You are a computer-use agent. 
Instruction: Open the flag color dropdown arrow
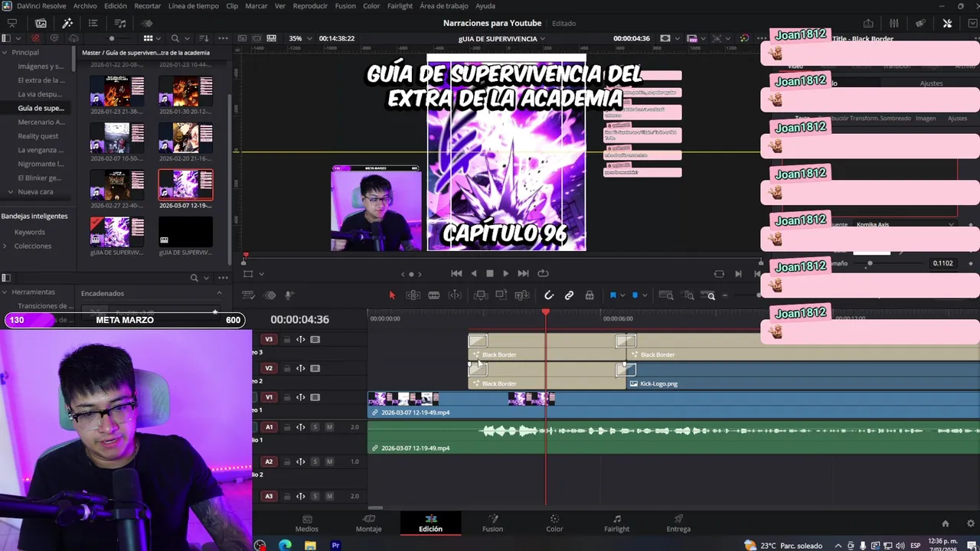(622, 295)
